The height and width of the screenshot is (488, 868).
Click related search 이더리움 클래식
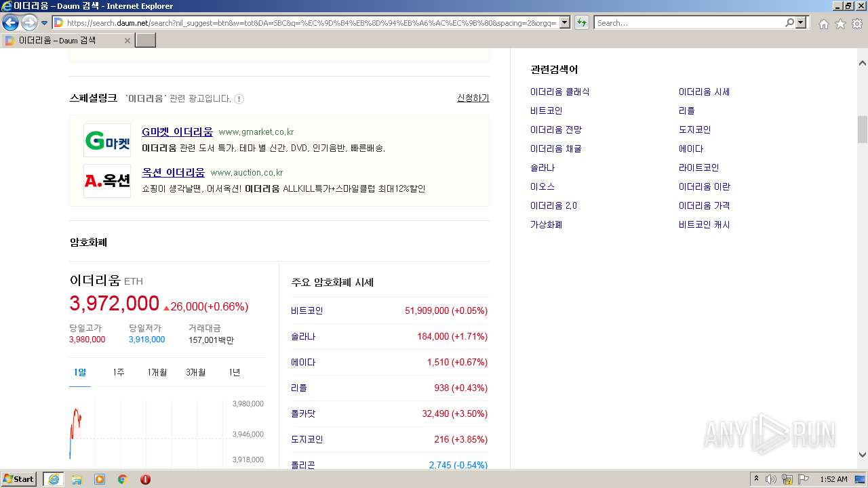560,91
